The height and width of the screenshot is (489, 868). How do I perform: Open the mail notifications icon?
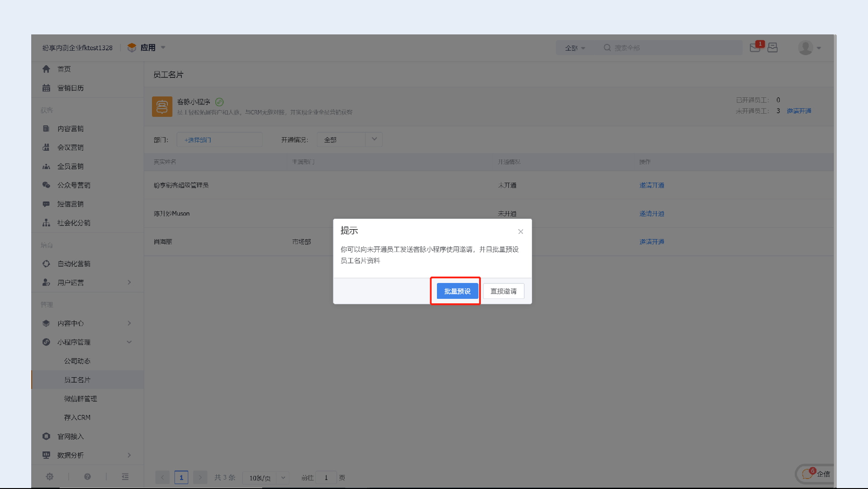tap(755, 48)
